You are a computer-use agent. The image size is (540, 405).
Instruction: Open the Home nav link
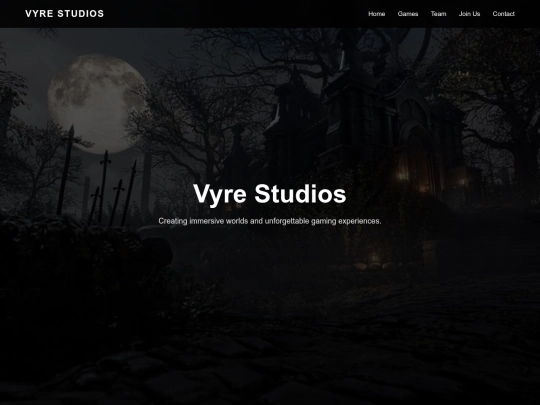click(376, 14)
